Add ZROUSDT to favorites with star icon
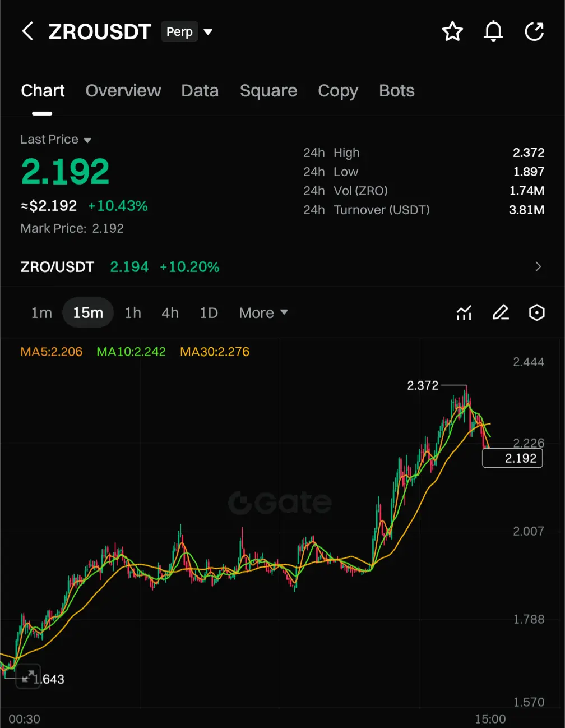 click(x=452, y=31)
